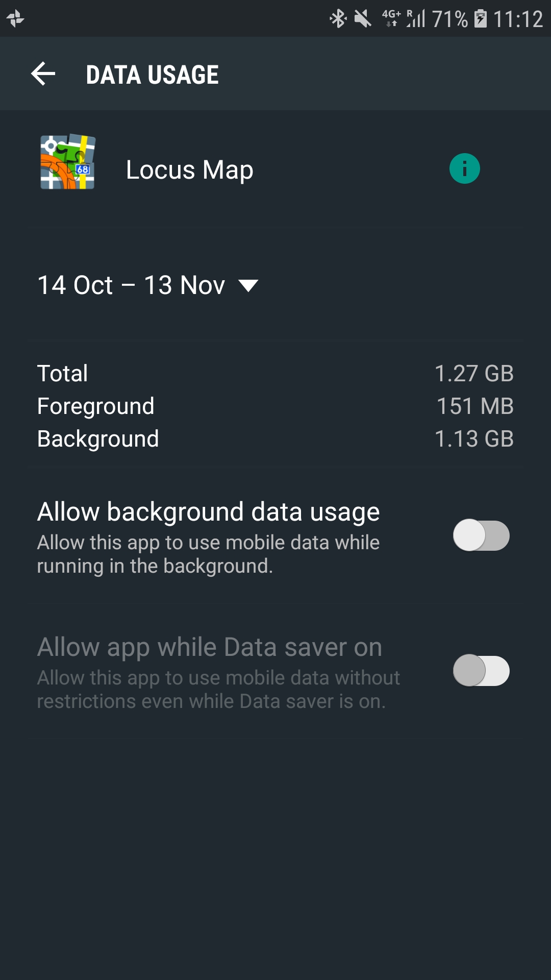551x980 pixels.
Task: Tap the Locus Map app icon
Action: click(x=68, y=162)
